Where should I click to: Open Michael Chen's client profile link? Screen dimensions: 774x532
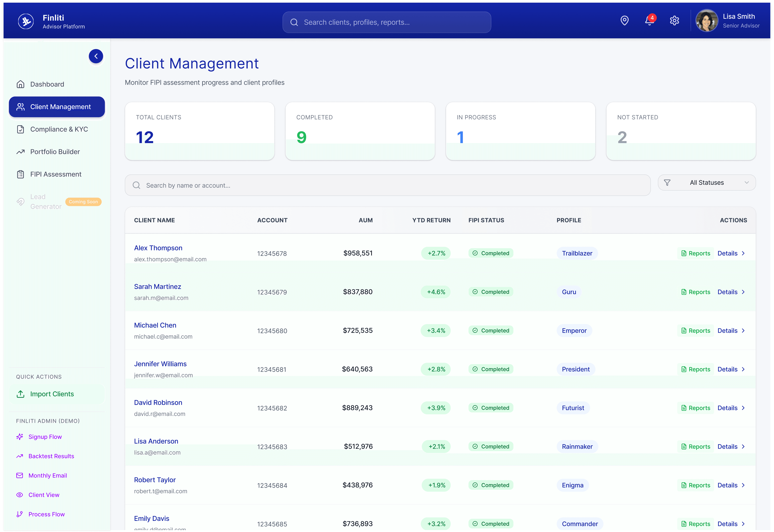pos(155,325)
